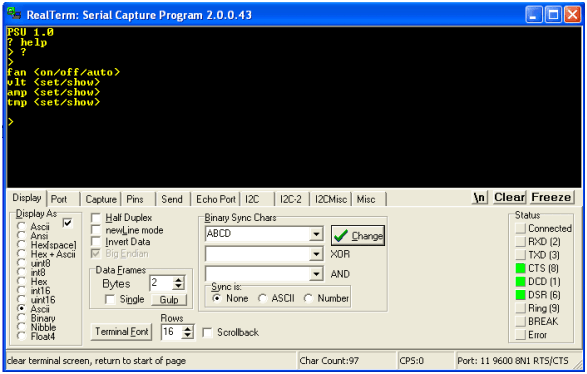This screenshot has height=374, width=587.
Task: Open the Pins tab
Action: (138, 199)
